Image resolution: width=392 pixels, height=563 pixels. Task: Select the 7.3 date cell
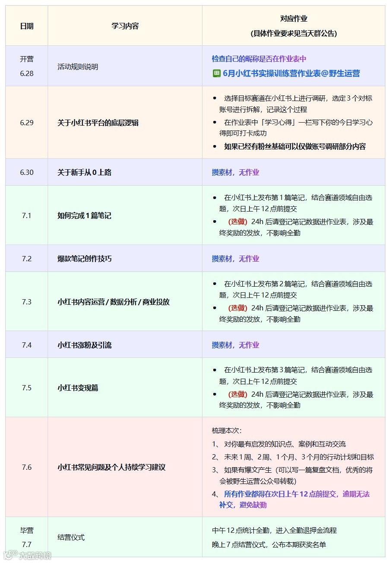[27, 302]
